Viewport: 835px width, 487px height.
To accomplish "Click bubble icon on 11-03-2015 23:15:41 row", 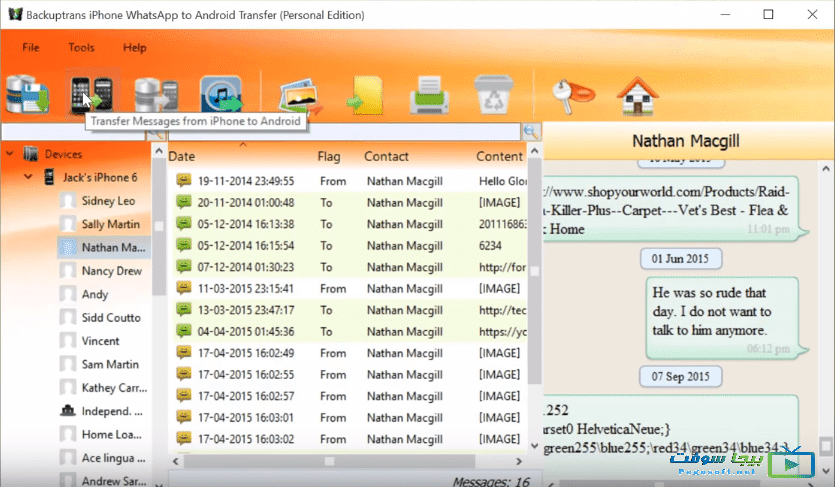I will pos(184,288).
